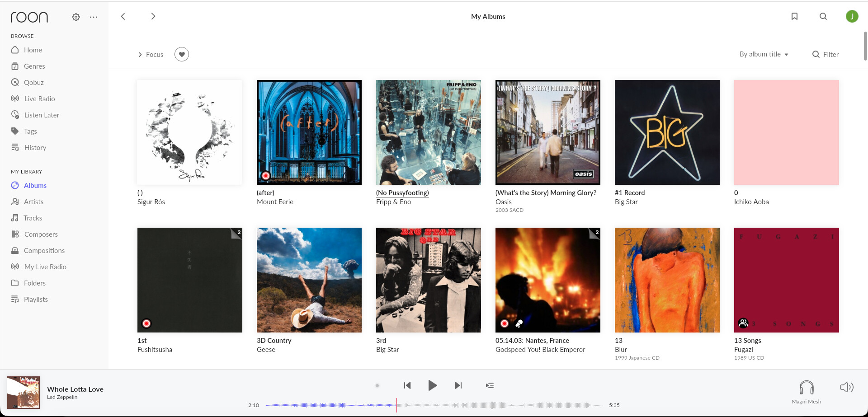Click the Godspeed You! Black Emperor artist link
Viewport: 868px width, 417px height.
pos(540,350)
